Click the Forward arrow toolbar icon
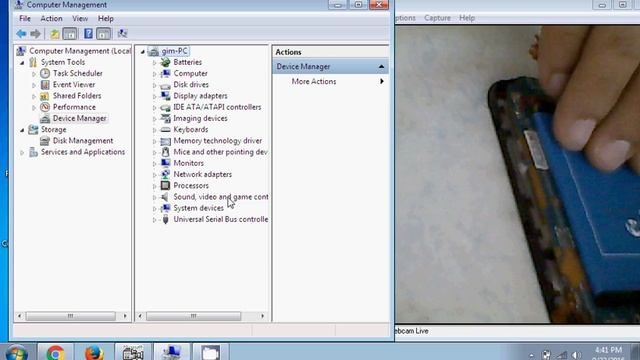The height and width of the screenshot is (360, 640). (36, 34)
